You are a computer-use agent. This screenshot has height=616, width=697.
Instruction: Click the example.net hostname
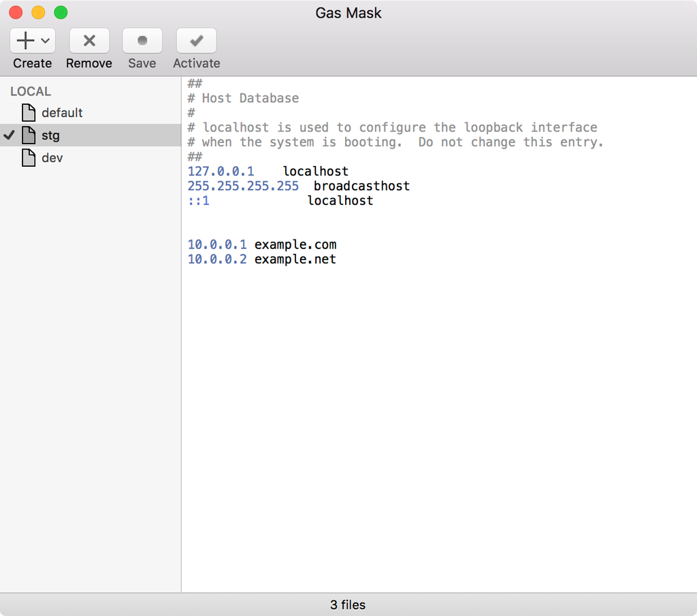[x=295, y=259]
